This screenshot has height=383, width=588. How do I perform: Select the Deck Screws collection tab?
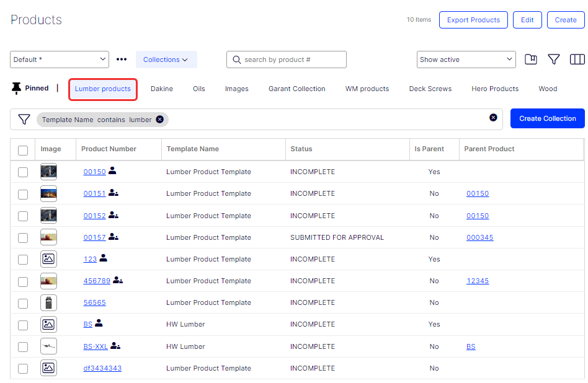click(430, 89)
